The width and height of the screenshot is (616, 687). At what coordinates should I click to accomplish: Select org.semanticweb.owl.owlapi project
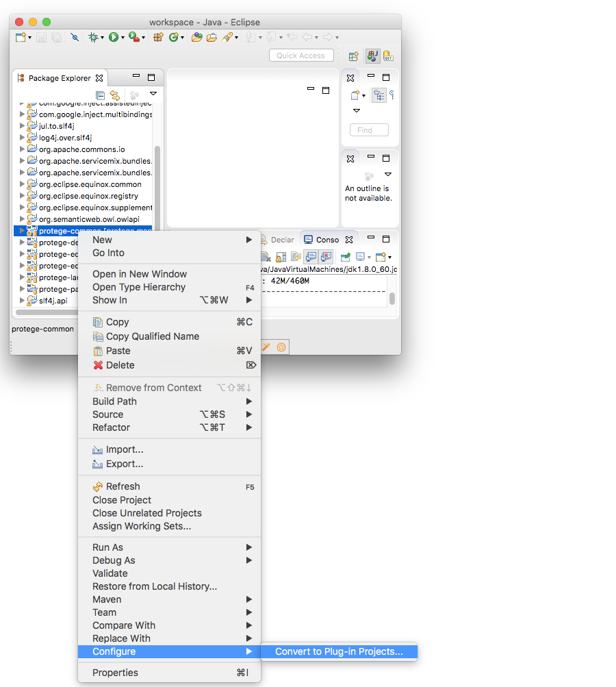pos(89,219)
